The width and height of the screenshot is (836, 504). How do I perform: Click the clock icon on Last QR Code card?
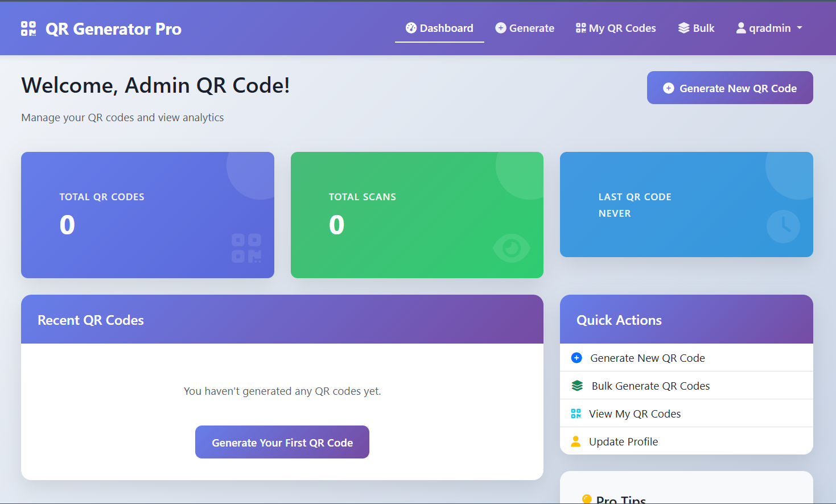(783, 226)
